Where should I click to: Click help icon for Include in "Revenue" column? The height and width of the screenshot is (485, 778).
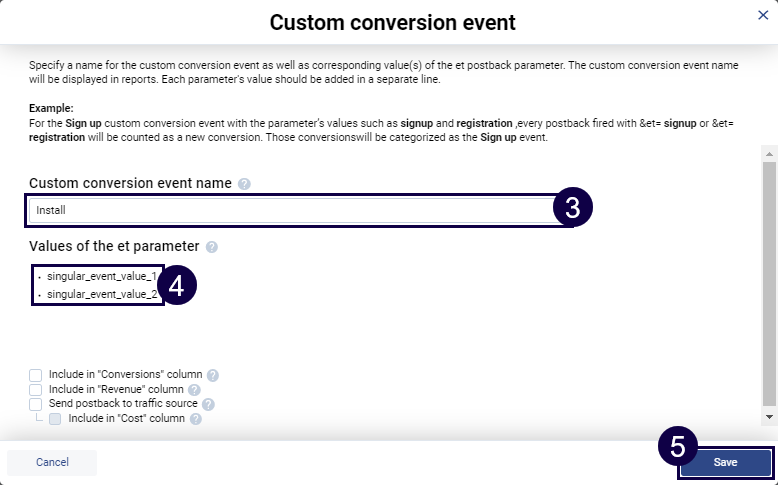(x=194, y=390)
